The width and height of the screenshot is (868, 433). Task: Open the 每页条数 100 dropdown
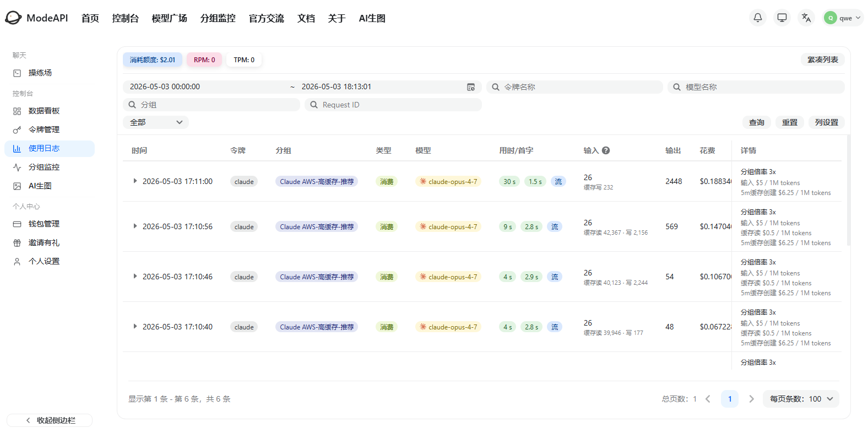pos(801,399)
